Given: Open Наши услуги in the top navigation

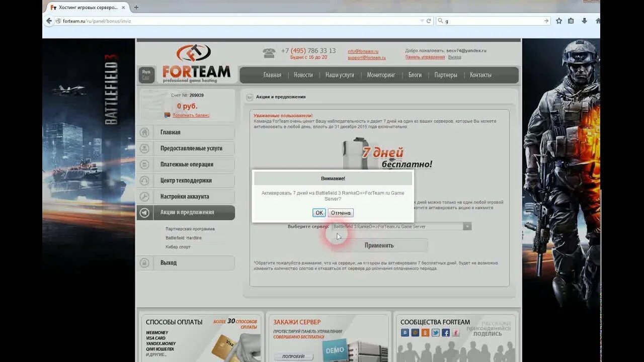Looking at the screenshot, I should (340, 75).
